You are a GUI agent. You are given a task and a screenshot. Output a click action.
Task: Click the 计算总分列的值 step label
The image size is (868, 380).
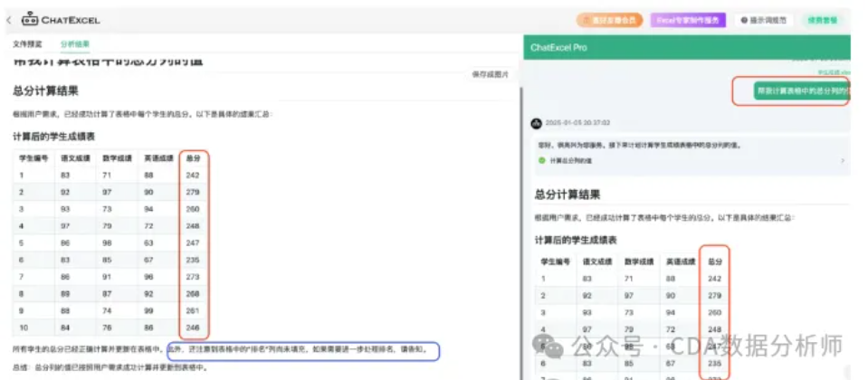coord(571,160)
